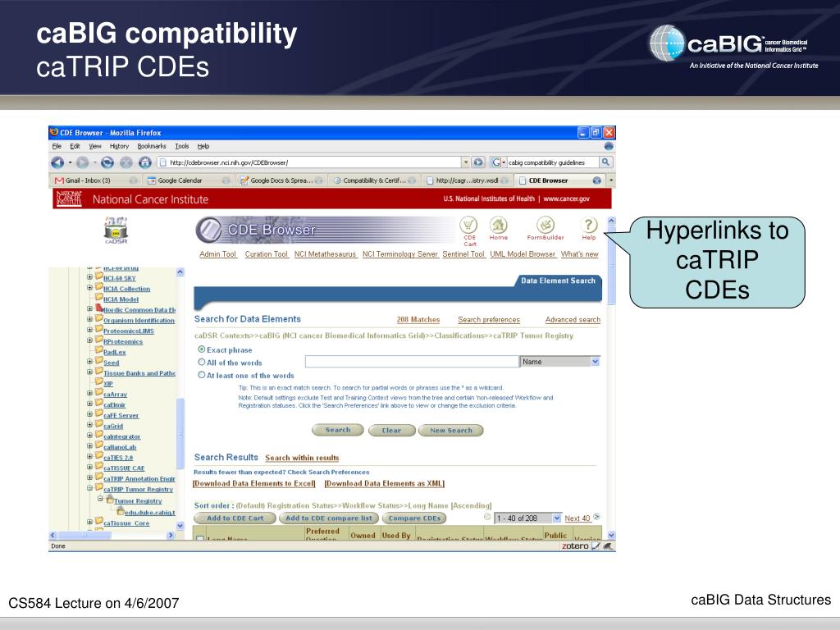The height and width of the screenshot is (630, 840).
Task: Click the Search button
Action: [x=337, y=430]
